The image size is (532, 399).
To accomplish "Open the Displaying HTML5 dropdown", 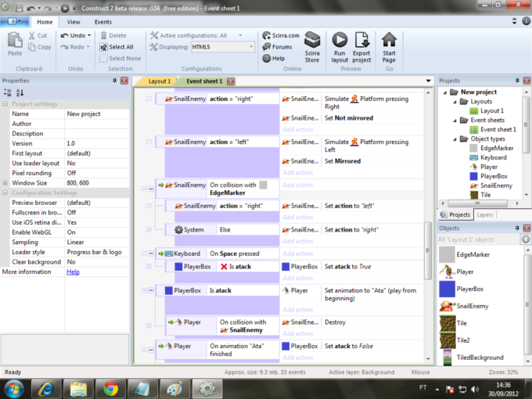I will click(x=251, y=47).
